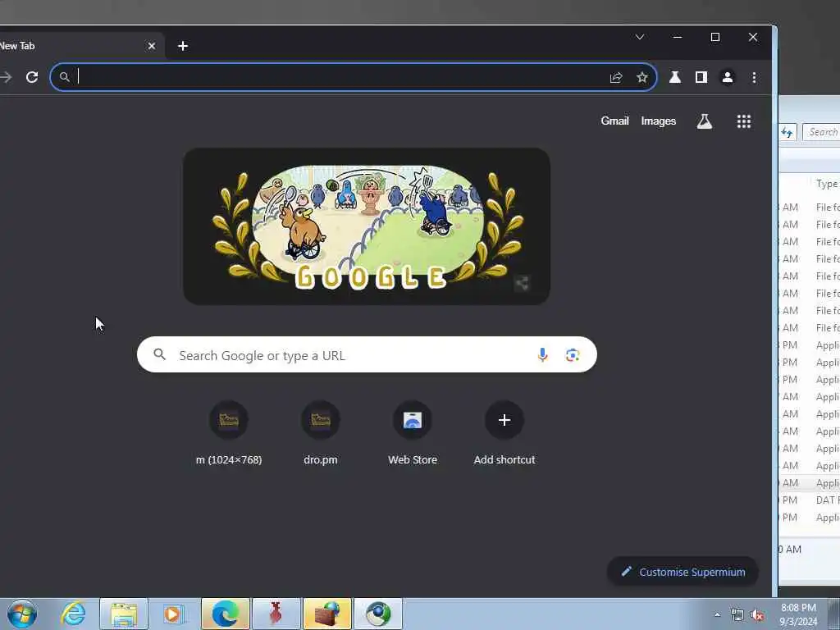Open the m (1024×768) shortcut
Viewport: 840px width, 630px height.
[x=229, y=433]
